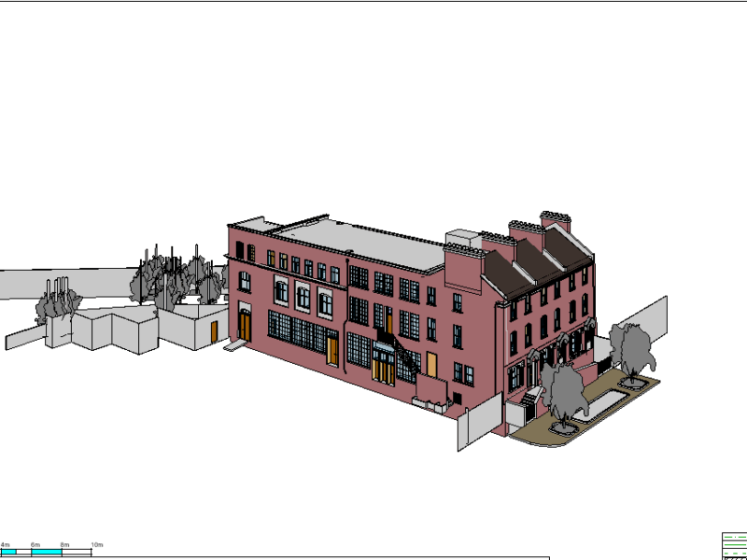Select the dash-dot green line in the legend
The width and height of the screenshot is (747, 560).
click(734, 537)
